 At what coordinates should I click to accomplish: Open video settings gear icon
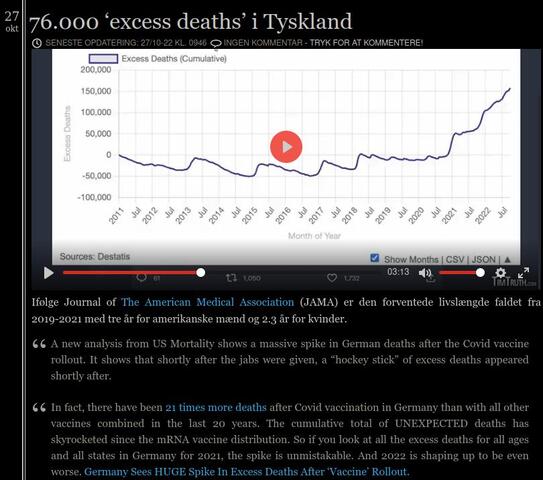coord(500,273)
